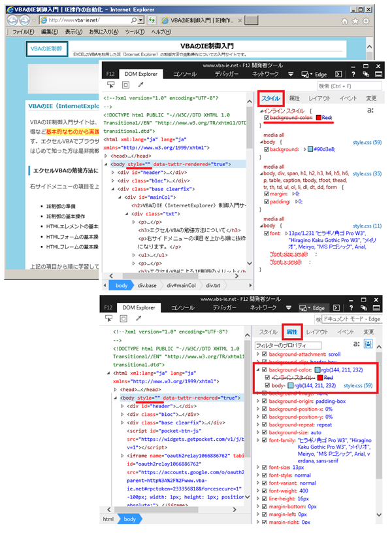The height and width of the screenshot is (533, 392).
Task: Toggle background-color rgb checkbox in computed pane
Action: (x=265, y=370)
